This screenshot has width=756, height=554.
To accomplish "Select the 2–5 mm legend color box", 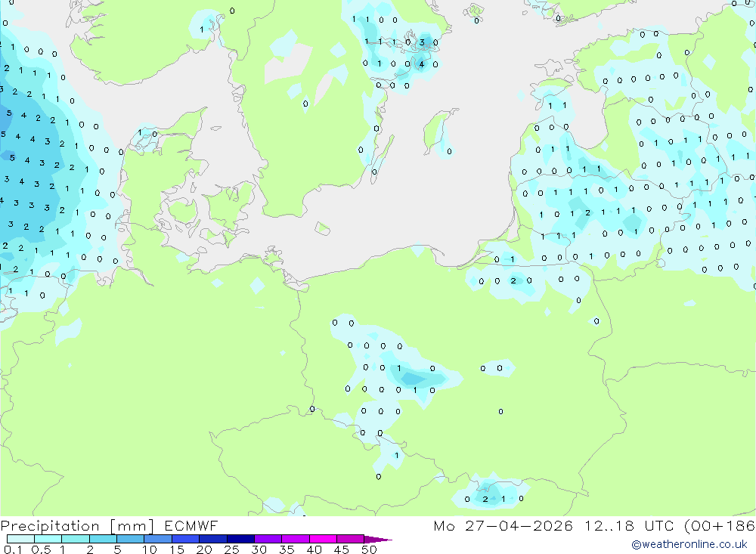I will click(103, 539).
